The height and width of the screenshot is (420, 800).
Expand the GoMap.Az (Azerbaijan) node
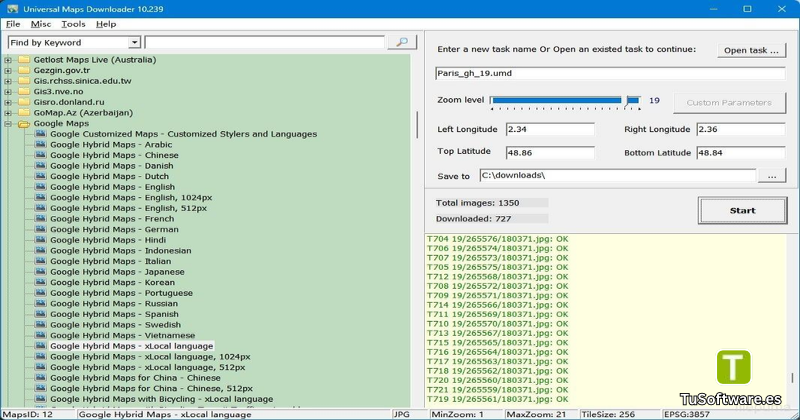click(8, 113)
